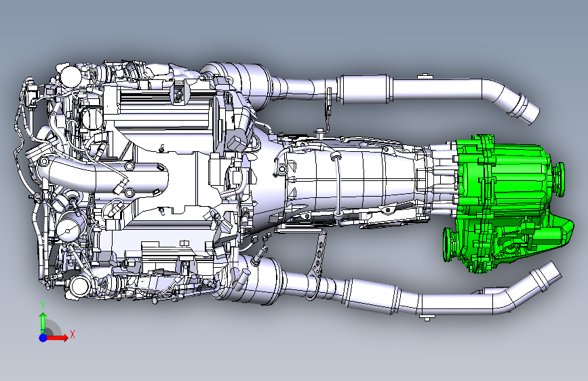The height and width of the screenshot is (381, 588).
Task: Select the upper exhaust resonator canister
Action: [x=364, y=89]
